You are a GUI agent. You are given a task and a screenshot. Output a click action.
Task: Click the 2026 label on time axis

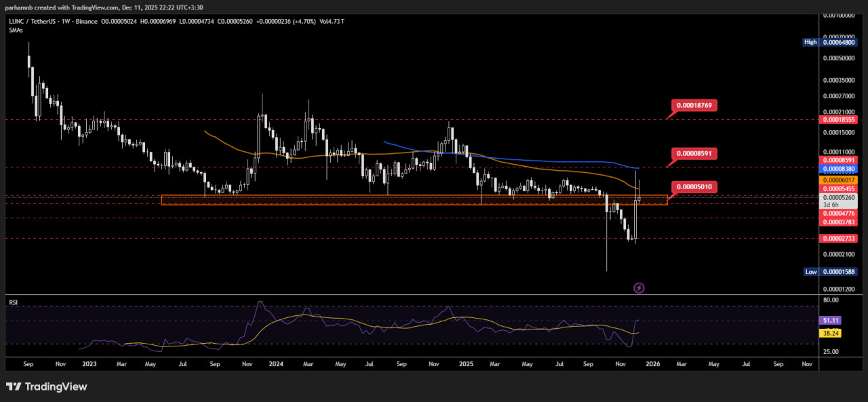pyautogui.click(x=652, y=364)
